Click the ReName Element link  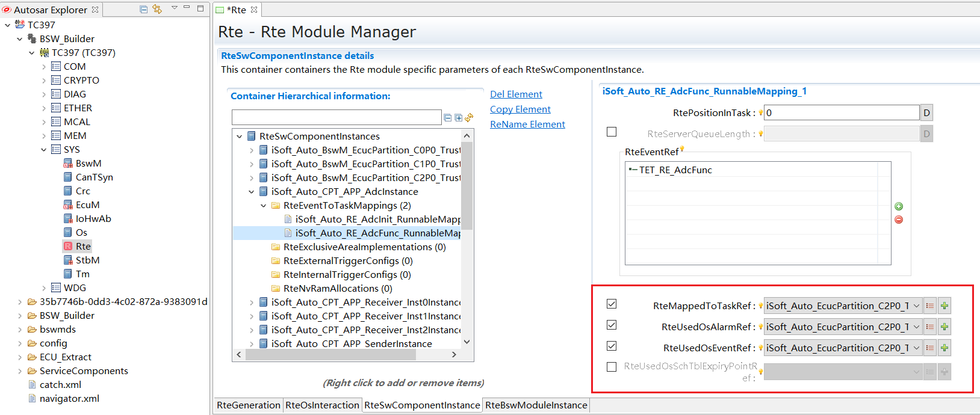527,124
